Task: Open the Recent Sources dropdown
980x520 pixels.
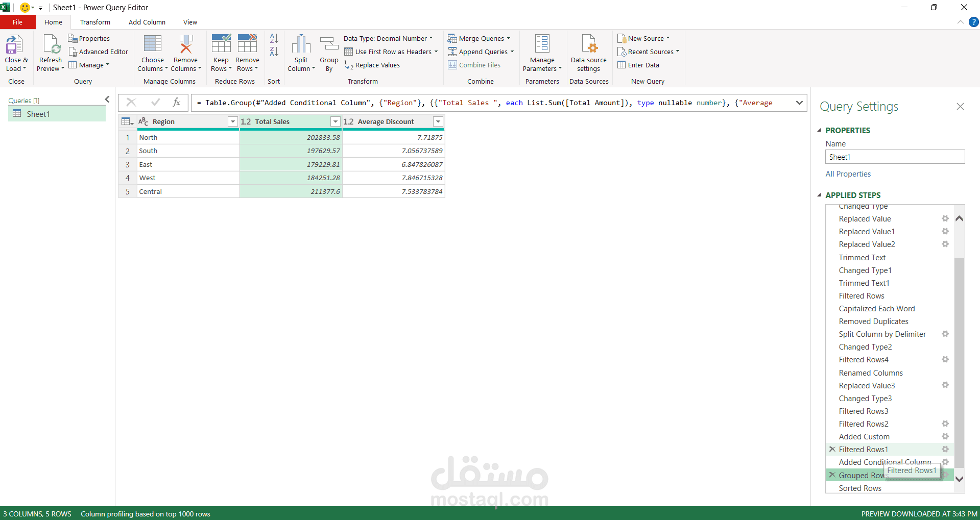Action: (x=649, y=52)
